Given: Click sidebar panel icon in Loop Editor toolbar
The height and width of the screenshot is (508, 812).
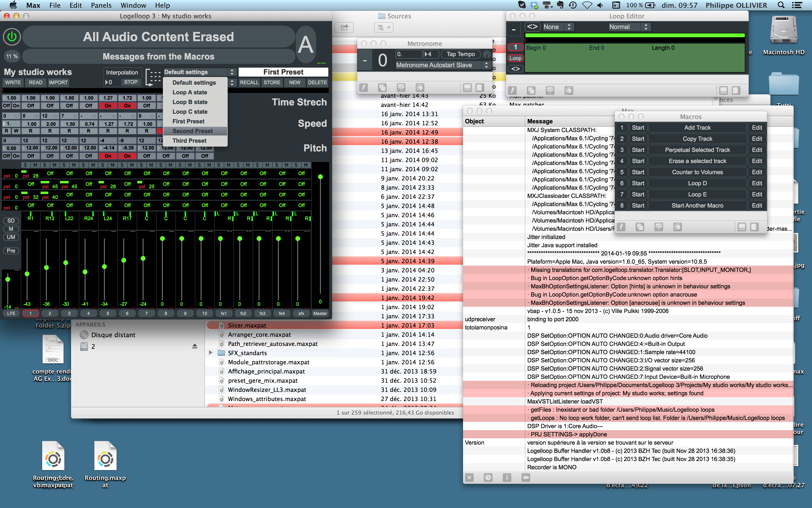Looking at the screenshot, I should (736, 90).
